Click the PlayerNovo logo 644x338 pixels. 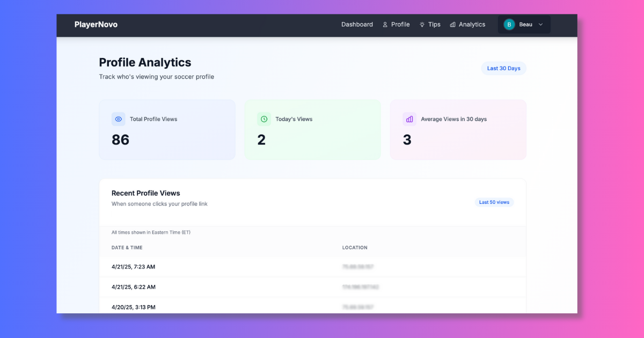click(x=96, y=24)
